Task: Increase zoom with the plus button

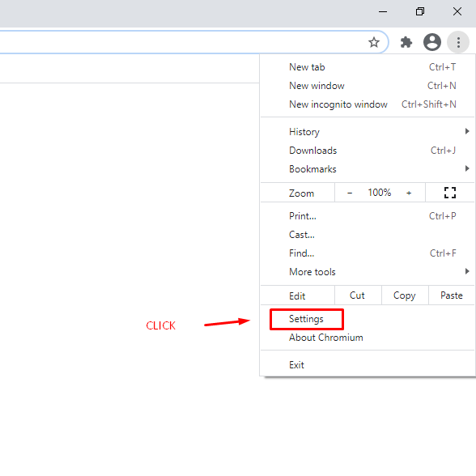Action: [409, 193]
